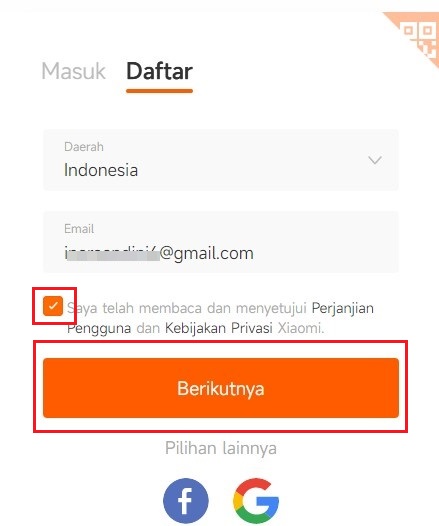Click the Pilihan lainnya text

click(221, 448)
